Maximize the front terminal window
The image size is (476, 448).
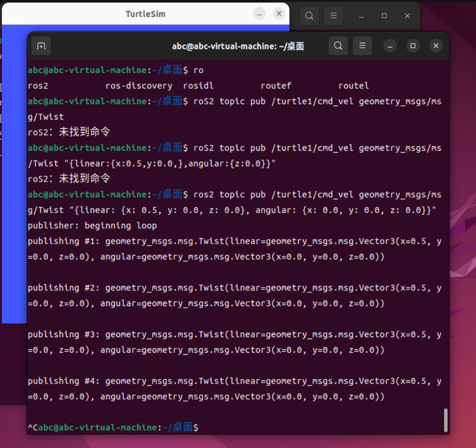413,46
